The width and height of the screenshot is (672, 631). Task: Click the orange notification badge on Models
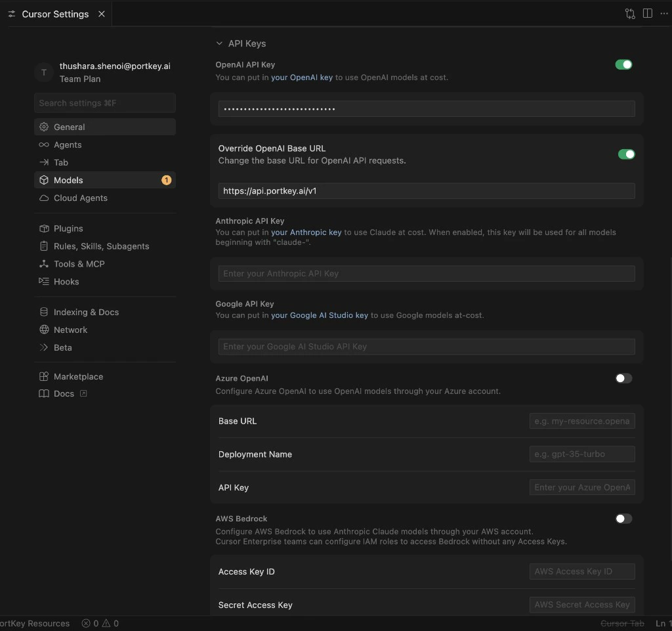tap(166, 180)
